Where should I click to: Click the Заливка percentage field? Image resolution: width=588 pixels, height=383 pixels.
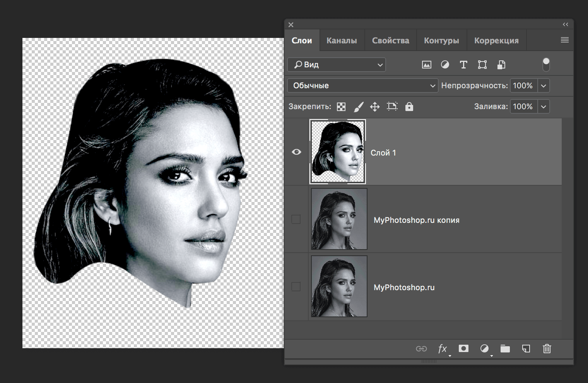click(x=523, y=106)
